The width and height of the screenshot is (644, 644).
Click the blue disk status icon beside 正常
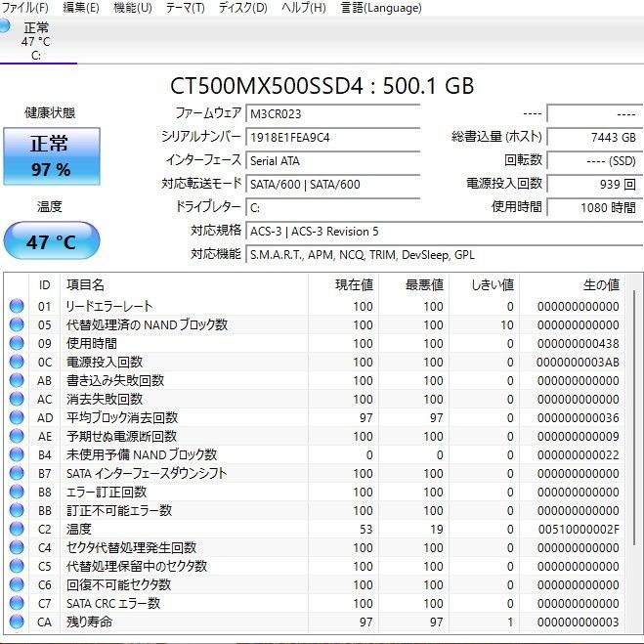click(x=5, y=25)
